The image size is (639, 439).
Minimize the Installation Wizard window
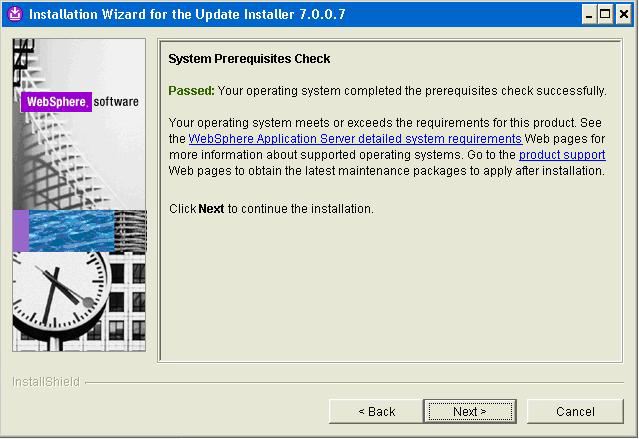coord(589,15)
